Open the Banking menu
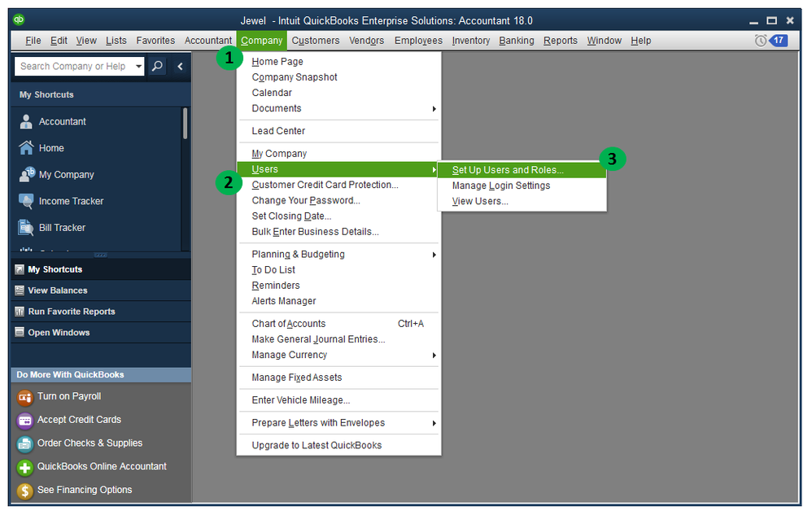Image resolution: width=812 pixels, height=515 pixels. [x=517, y=41]
